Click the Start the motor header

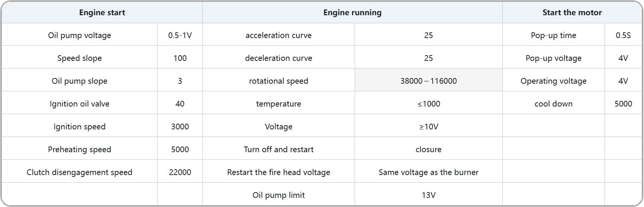click(572, 13)
